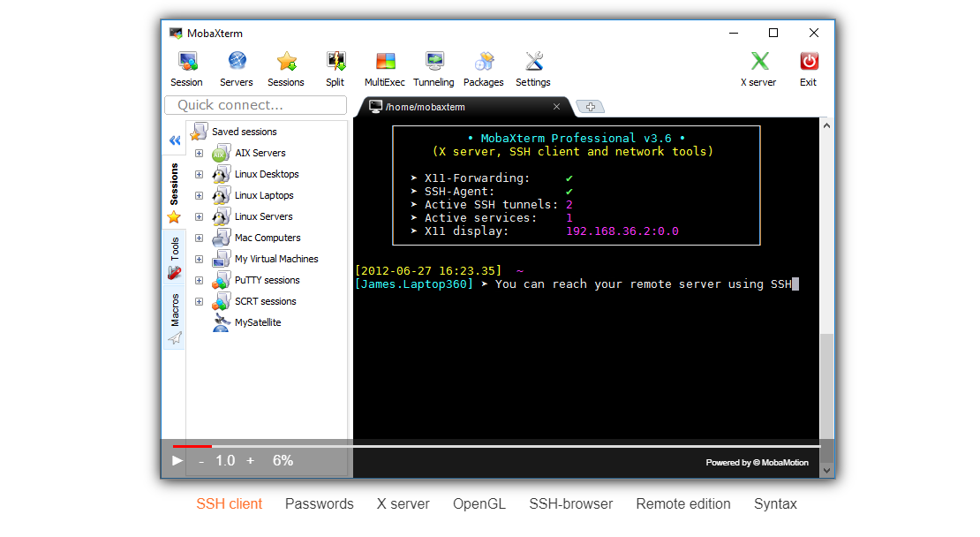Click the Servers toolbar icon
Viewport: 980px width, 537px height.
pyautogui.click(x=236, y=69)
